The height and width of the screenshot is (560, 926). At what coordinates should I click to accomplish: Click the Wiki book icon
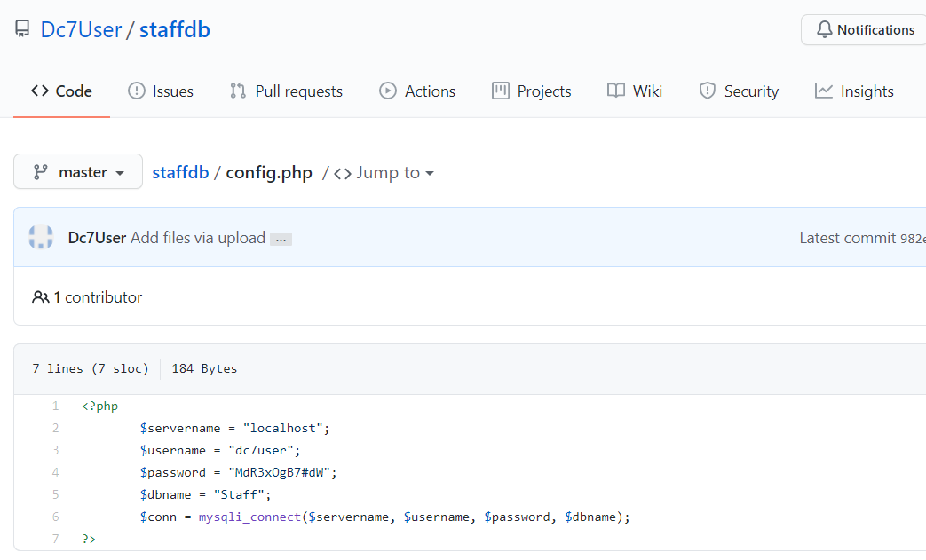[x=616, y=91]
